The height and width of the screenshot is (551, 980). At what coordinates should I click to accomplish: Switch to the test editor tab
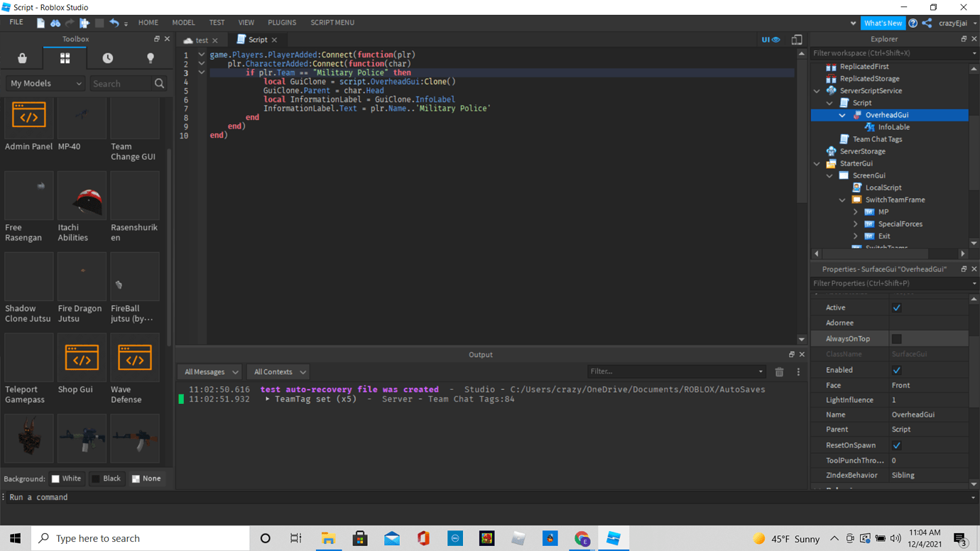pos(202,40)
